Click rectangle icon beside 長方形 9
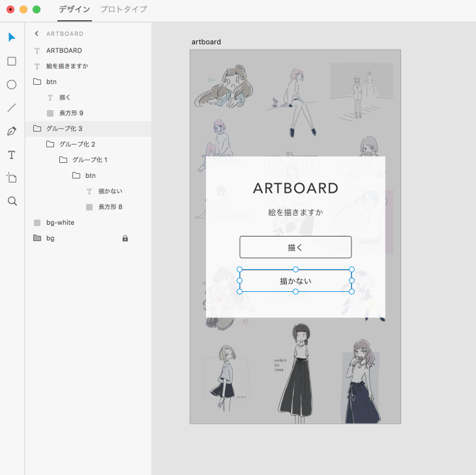Screen dimensions: 476x475 [x=50, y=113]
